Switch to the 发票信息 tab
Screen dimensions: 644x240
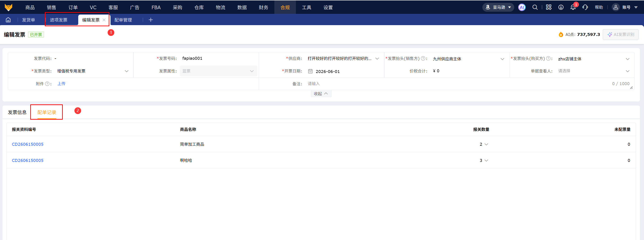click(x=17, y=112)
